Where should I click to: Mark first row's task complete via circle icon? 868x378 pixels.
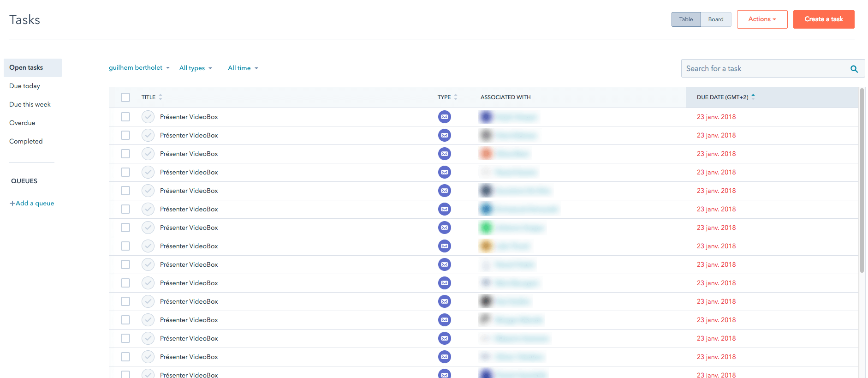(148, 117)
